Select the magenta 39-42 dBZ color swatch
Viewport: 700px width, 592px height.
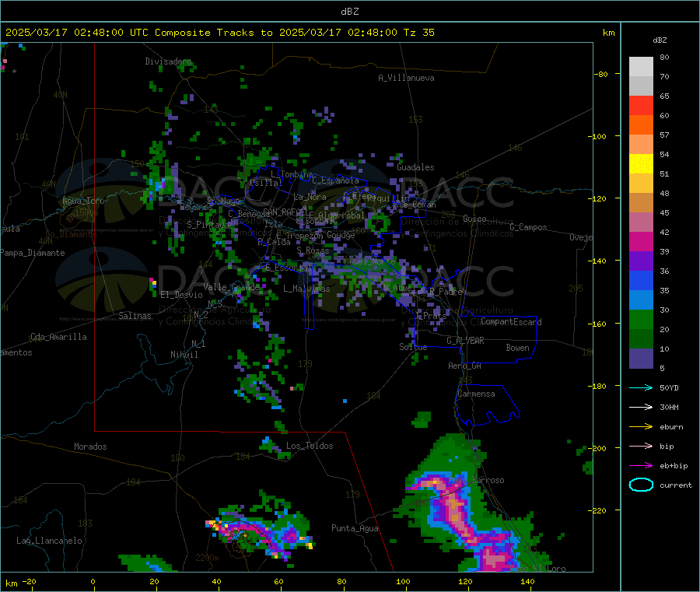641,241
